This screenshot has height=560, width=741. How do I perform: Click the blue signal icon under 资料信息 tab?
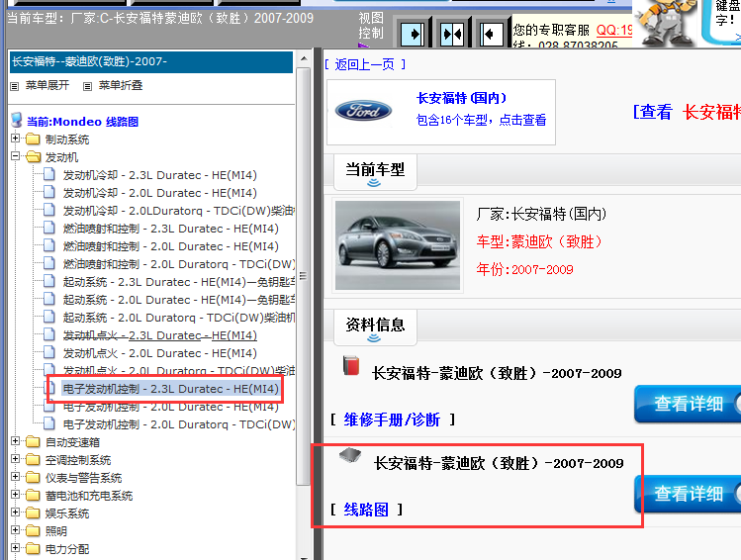374,338
